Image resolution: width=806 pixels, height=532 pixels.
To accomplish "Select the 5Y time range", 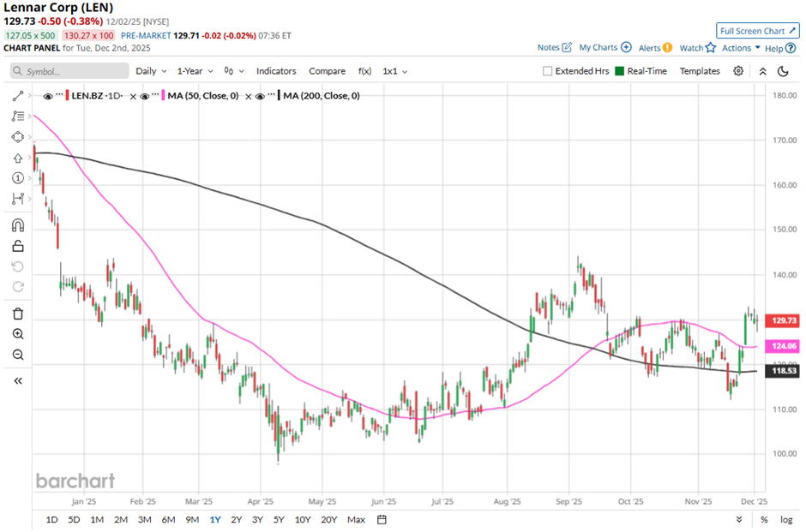I will [x=279, y=520].
